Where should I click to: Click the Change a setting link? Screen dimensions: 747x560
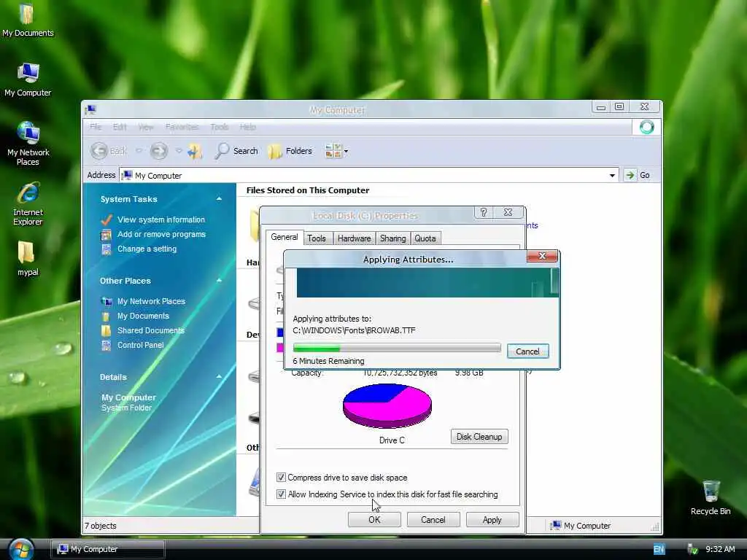(x=147, y=249)
